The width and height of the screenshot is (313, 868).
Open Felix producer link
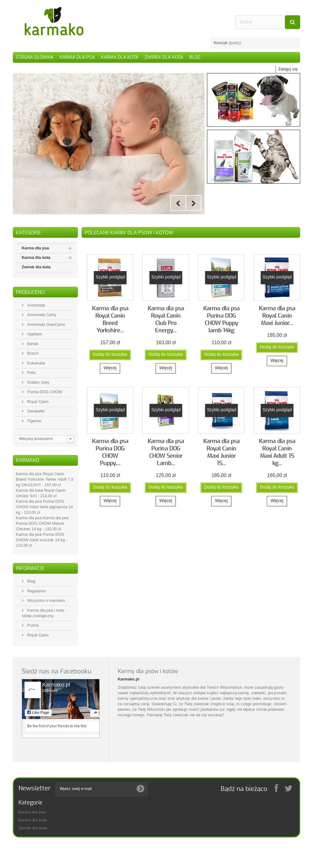31,373
